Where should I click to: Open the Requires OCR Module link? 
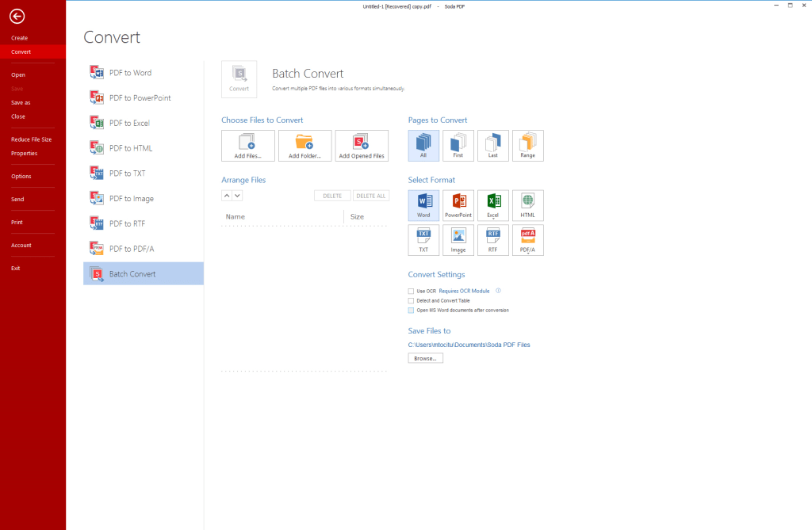[x=464, y=292]
